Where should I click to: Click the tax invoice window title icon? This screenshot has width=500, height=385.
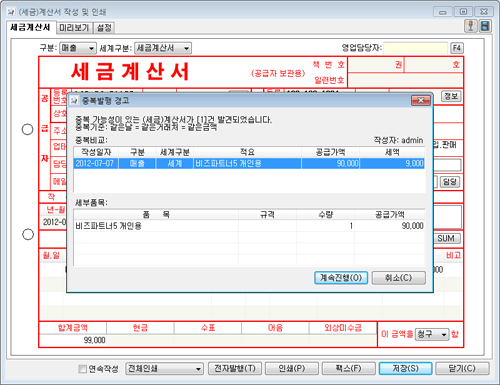(x=11, y=12)
